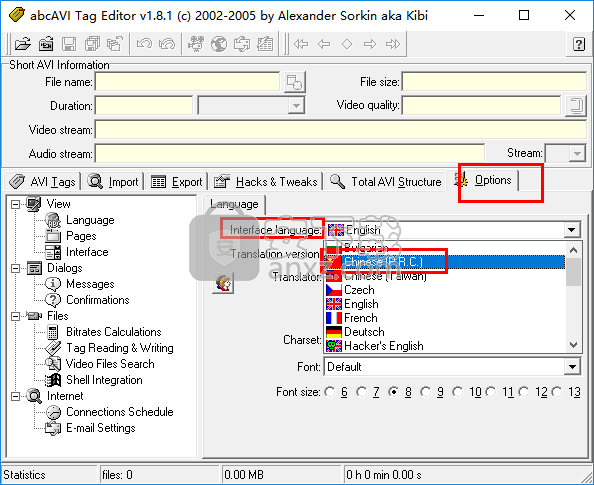Click the redo toolbar icon

(167, 44)
